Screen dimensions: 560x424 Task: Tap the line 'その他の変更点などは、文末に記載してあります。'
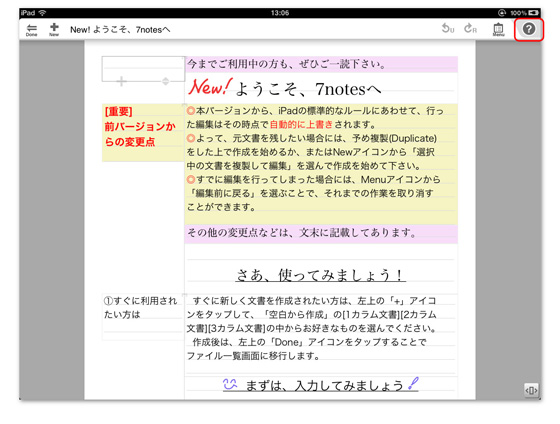tap(301, 233)
